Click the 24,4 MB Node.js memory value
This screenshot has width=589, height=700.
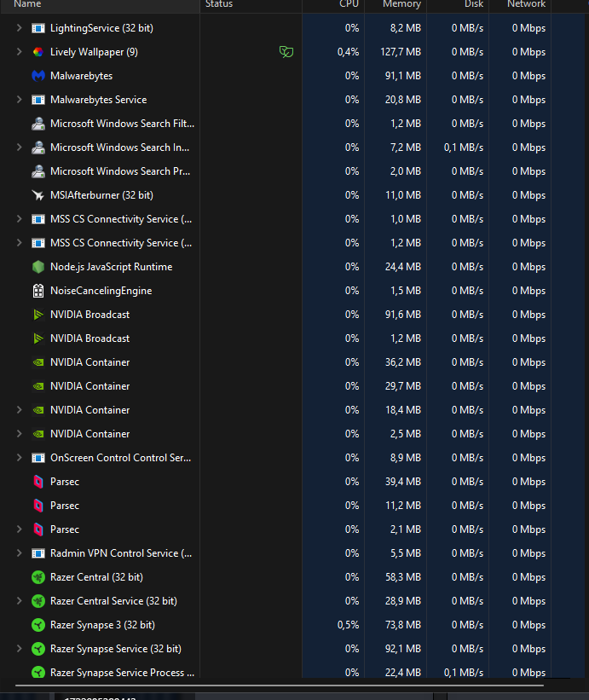403,267
